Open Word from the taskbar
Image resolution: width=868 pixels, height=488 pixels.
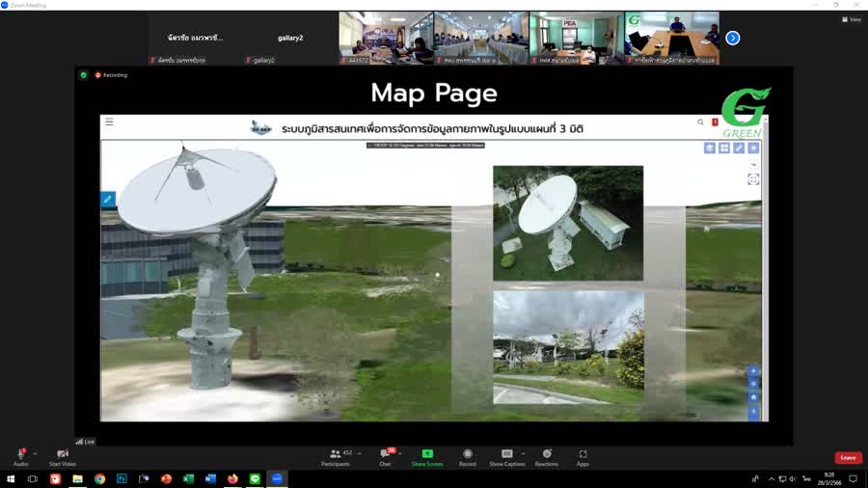pyautogui.click(x=210, y=478)
